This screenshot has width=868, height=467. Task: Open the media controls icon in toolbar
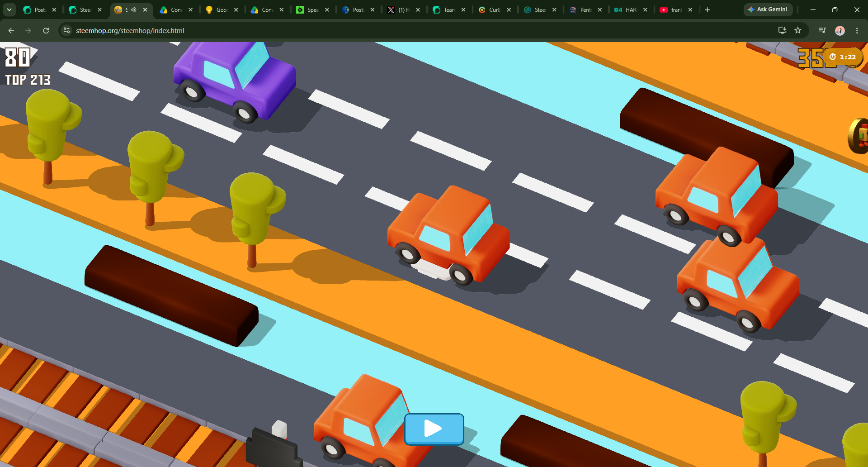click(822, 30)
